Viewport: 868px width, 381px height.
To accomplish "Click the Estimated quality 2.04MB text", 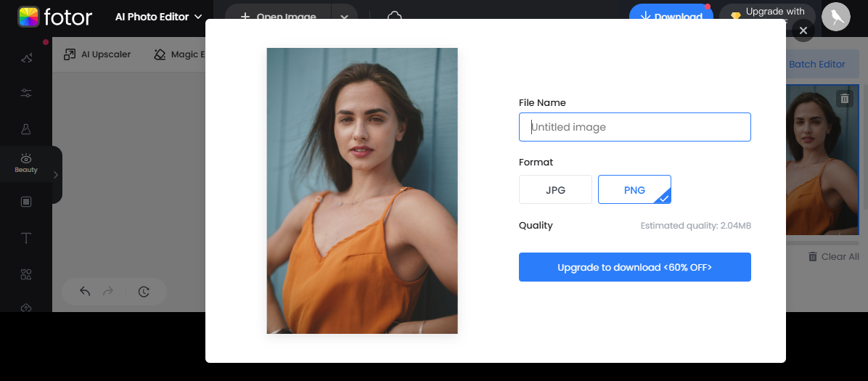I will tap(695, 226).
